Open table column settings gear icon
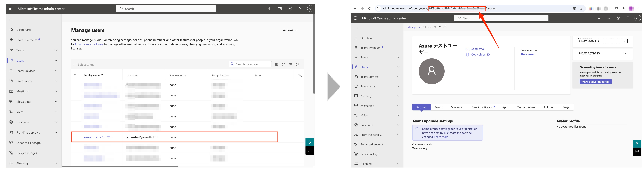644x174 pixels. (x=297, y=65)
